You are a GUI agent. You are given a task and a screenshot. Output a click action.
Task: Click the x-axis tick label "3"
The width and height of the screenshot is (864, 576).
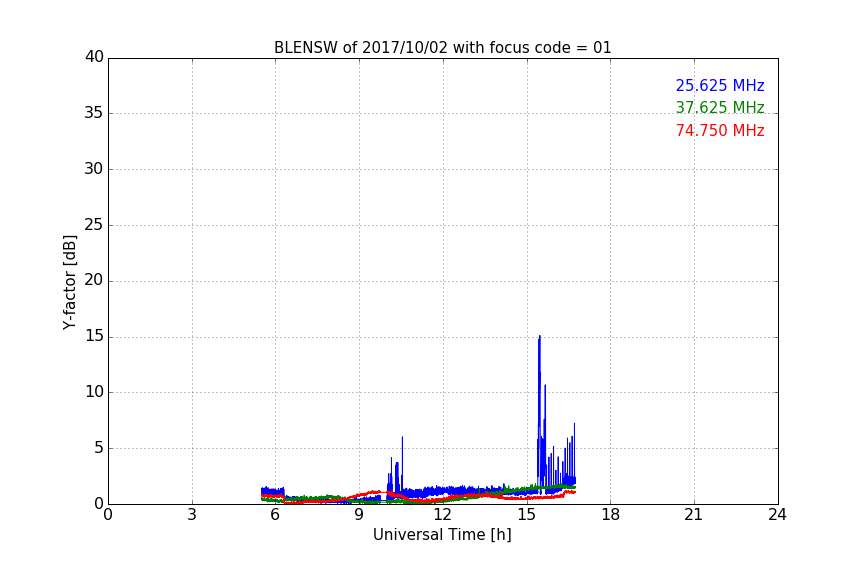tap(192, 515)
